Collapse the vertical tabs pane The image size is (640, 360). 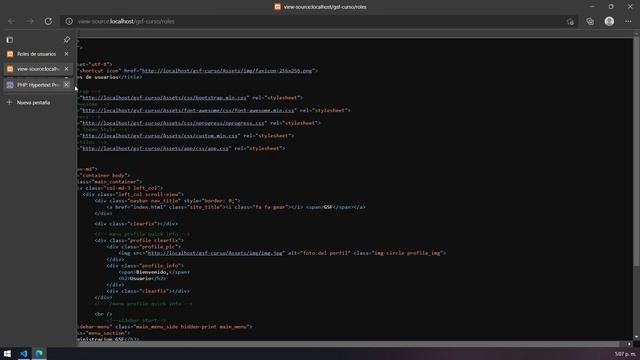click(x=9, y=40)
